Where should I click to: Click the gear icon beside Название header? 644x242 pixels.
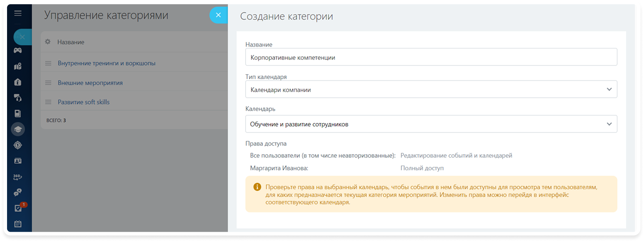click(x=48, y=42)
